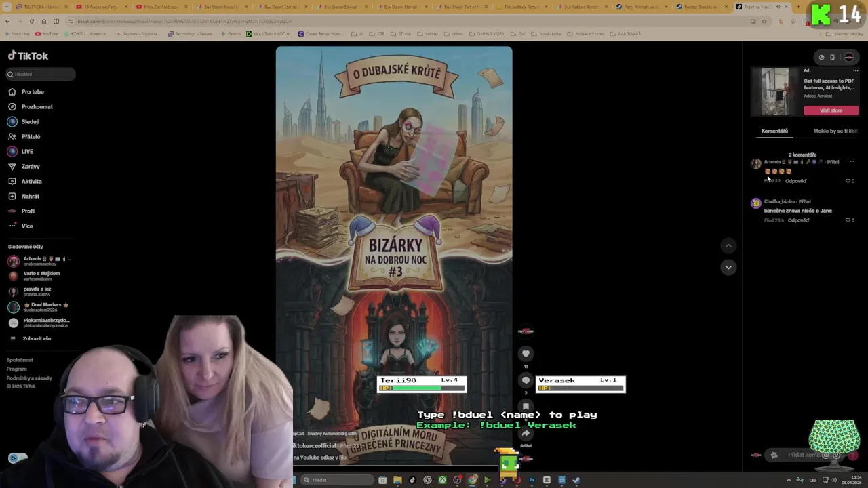The height and width of the screenshot is (488, 868).
Task: Click the Windows taskbar Hledat search box
Action: (x=337, y=480)
